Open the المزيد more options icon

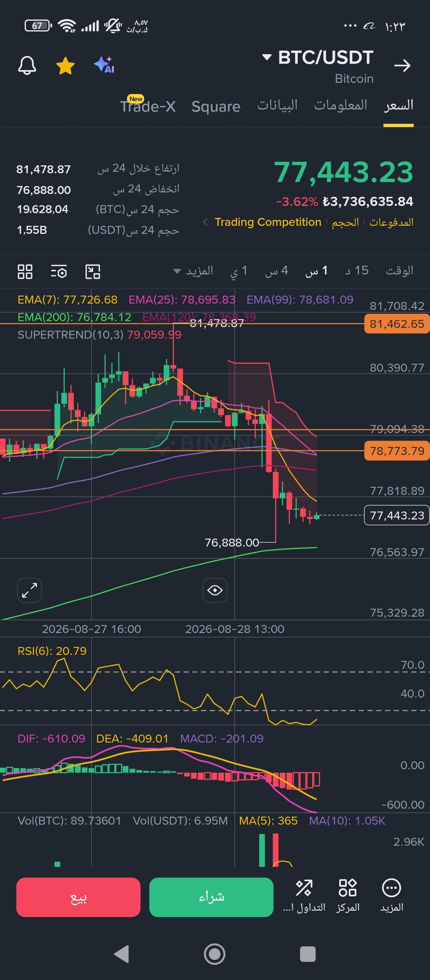392,896
